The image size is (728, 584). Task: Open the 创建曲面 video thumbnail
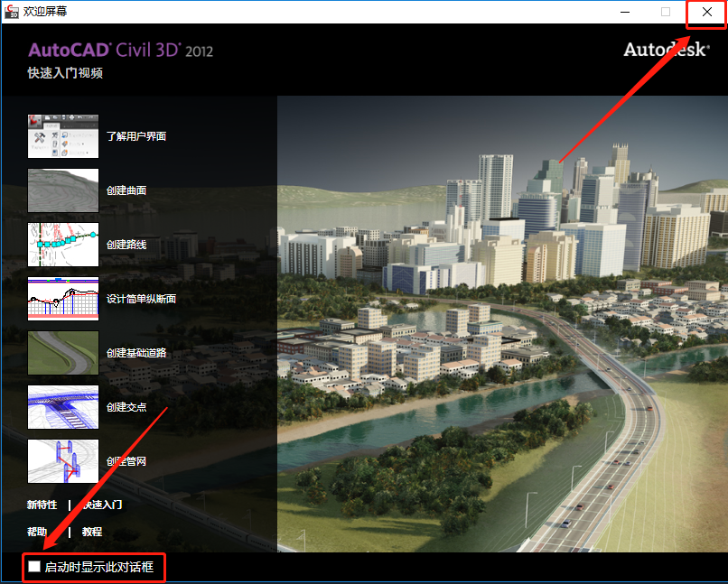coord(63,190)
